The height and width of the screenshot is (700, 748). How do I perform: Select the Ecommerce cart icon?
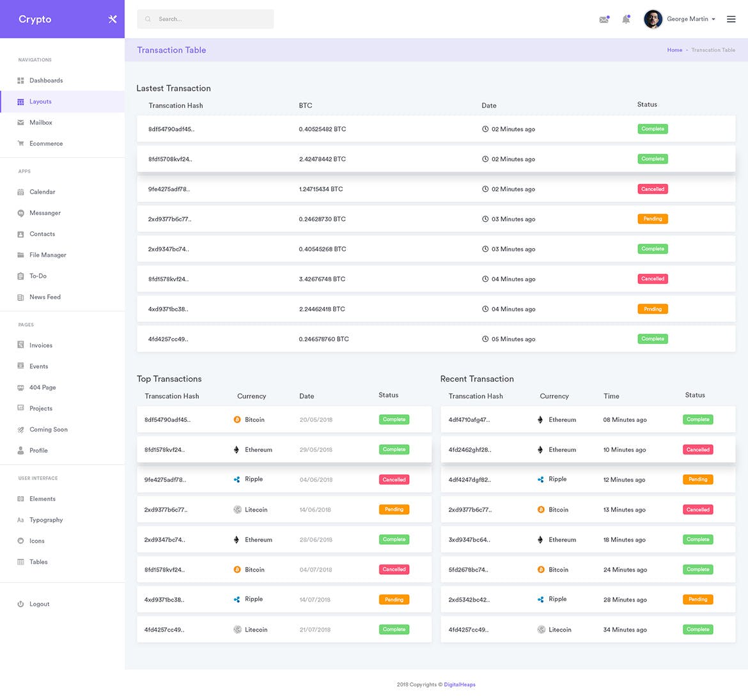point(21,143)
